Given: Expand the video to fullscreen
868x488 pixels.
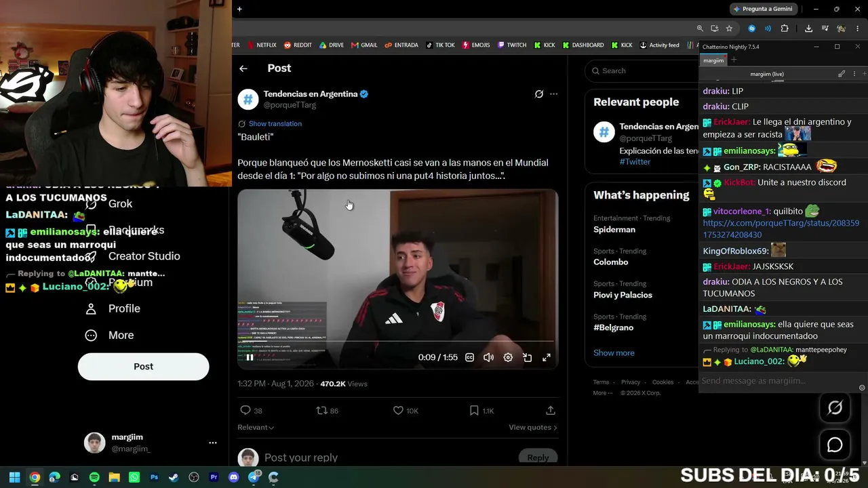Looking at the screenshot, I should [x=547, y=357].
